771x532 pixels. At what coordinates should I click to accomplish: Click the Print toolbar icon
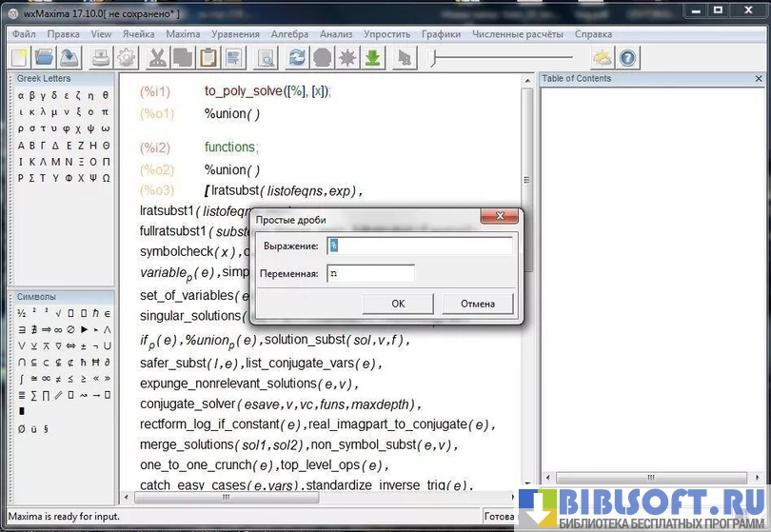pyautogui.click(x=101, y=58)
